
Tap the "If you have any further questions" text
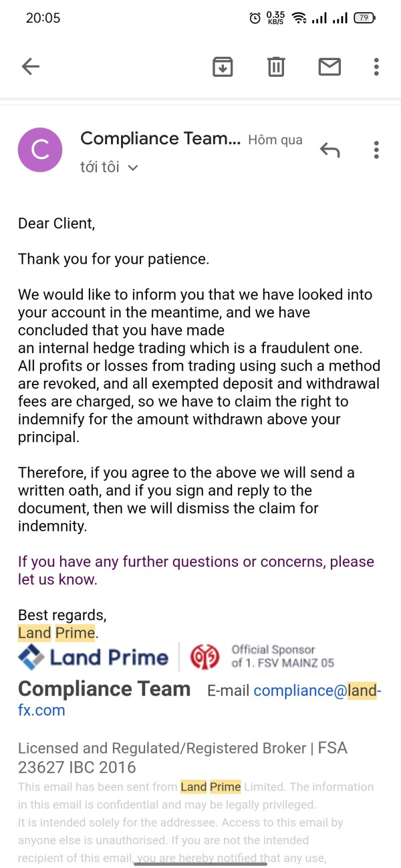tap(196, 562)
